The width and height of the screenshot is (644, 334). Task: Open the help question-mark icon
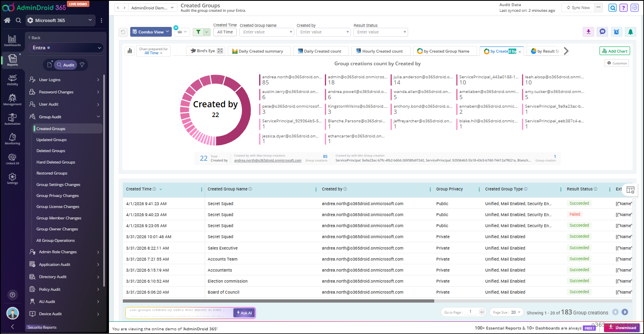coord(623,8)
